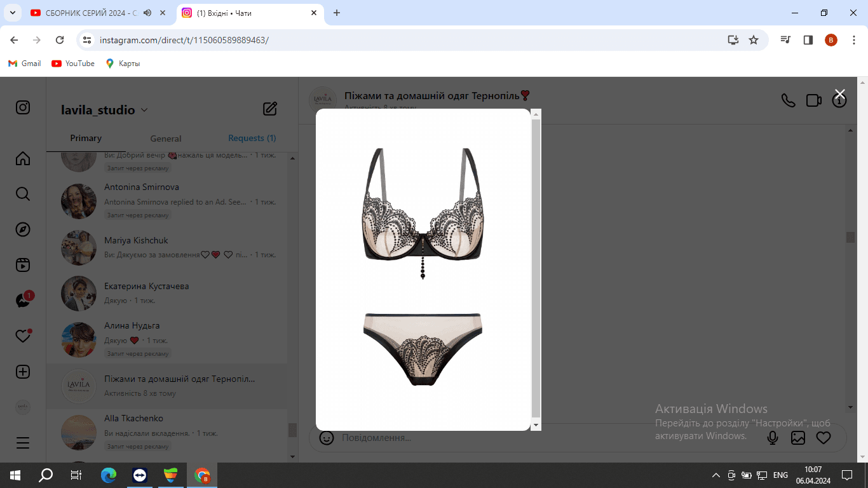Send a heart like
Screen dimensions: 868x488
(824, 438)
